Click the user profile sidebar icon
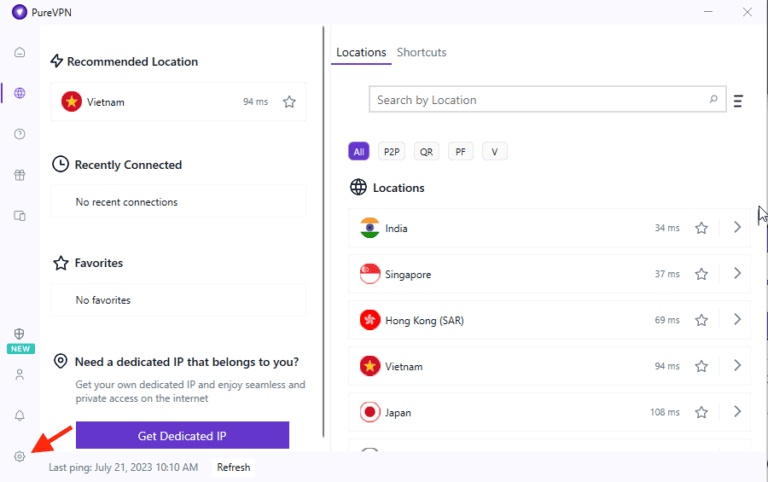The height and width of the screenshot is (482, 768). (20, 375)
